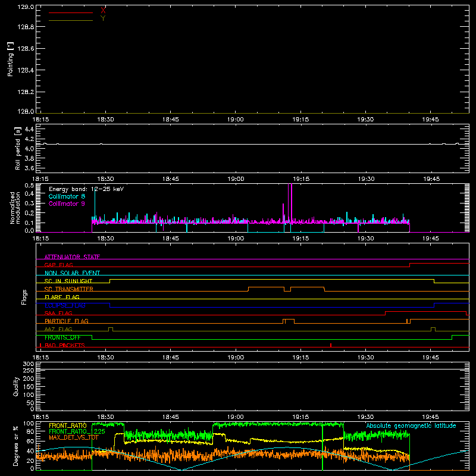This screenshot has height=476, width=476.
Task: Click the orange MAX_DET_VS_TOT legend text
Action: [x=74, y=437]
